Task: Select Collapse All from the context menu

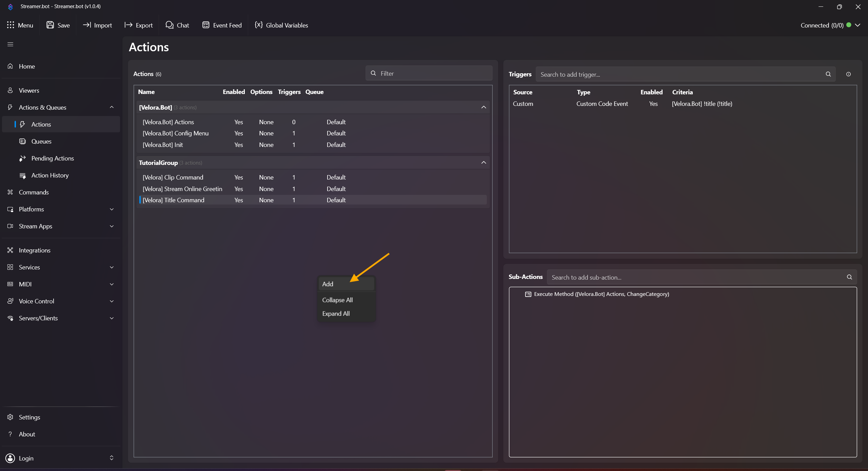Action: (x=337, y=300)
